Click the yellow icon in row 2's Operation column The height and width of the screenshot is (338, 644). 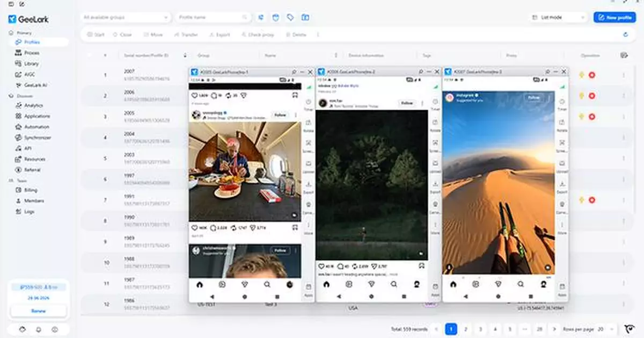(582, 96)
